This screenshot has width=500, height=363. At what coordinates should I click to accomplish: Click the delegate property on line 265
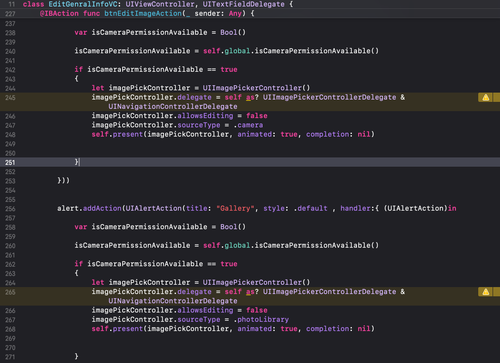pyautogui.click(x=194, y=292)
